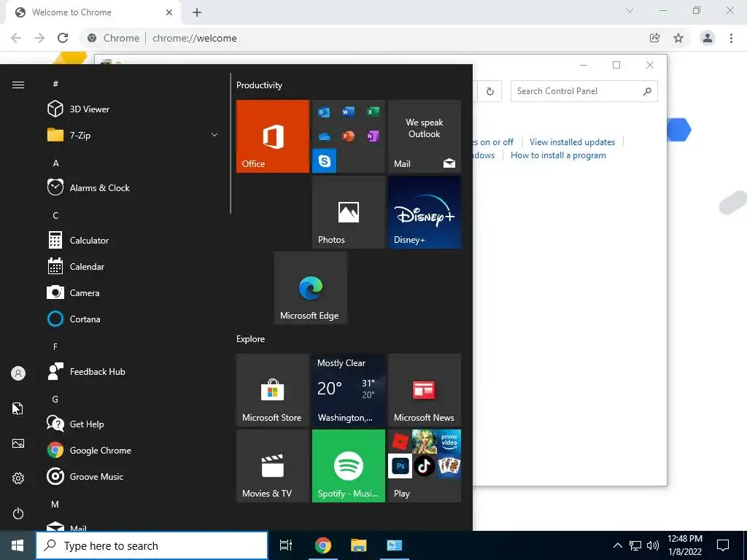Open the Spotify Music tile
Screen dimensions: 747x560
point(349,466)
